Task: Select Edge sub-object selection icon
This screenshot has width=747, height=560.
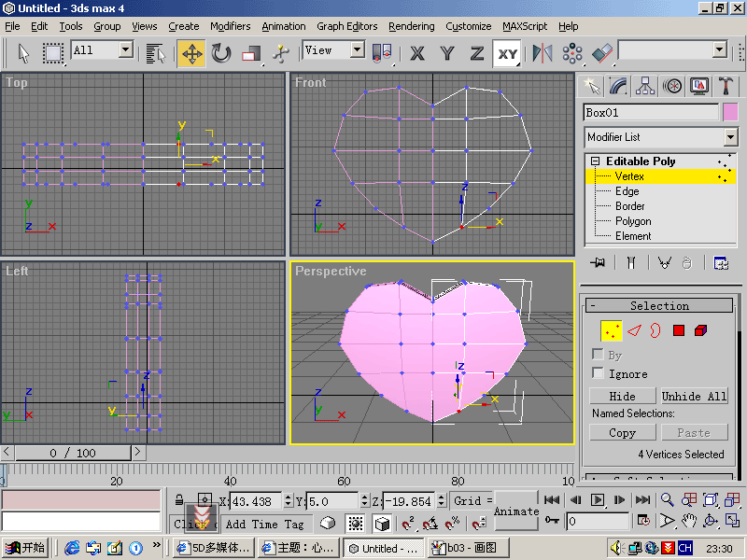Action: coord(634,330)
